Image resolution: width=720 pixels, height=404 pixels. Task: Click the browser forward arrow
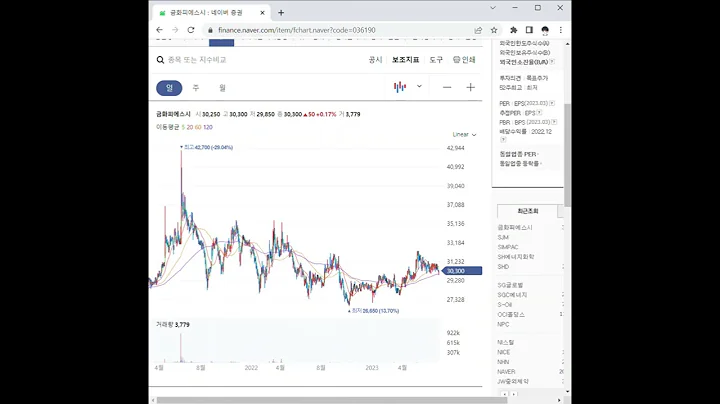[x=175, y=30]
